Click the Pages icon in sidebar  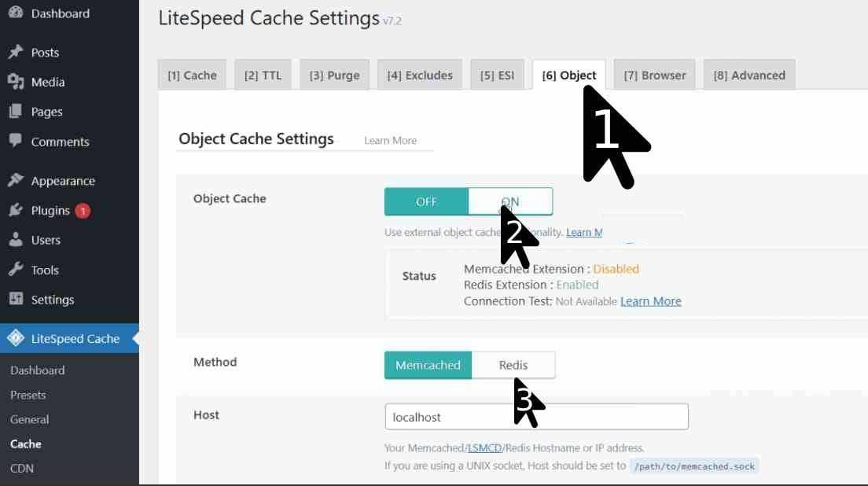15,112
